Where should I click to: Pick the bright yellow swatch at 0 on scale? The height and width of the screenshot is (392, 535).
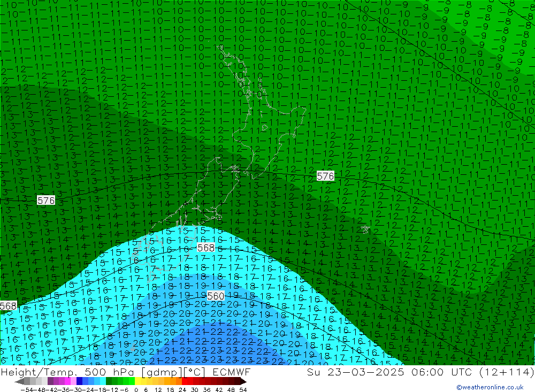click(137, 381)
